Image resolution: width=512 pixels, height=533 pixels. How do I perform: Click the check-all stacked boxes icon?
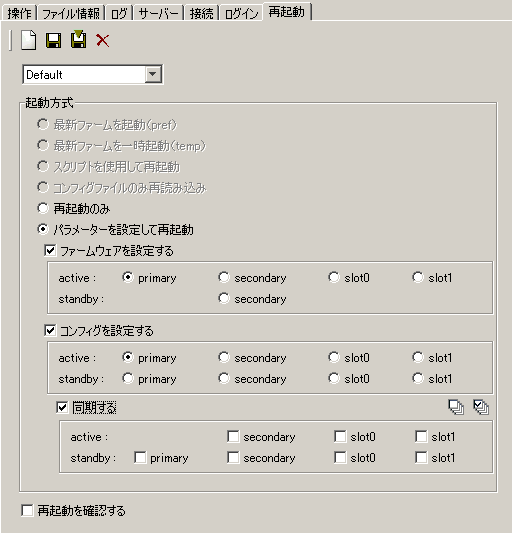click(x=481, y=407)
